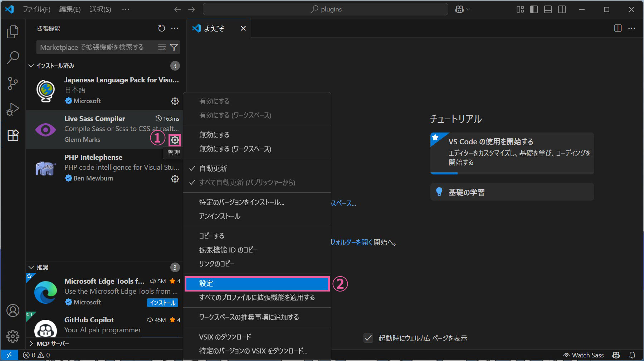Open the 編集(E) menu
Viewport: 644px width, 361px height.
coord(70,10)
